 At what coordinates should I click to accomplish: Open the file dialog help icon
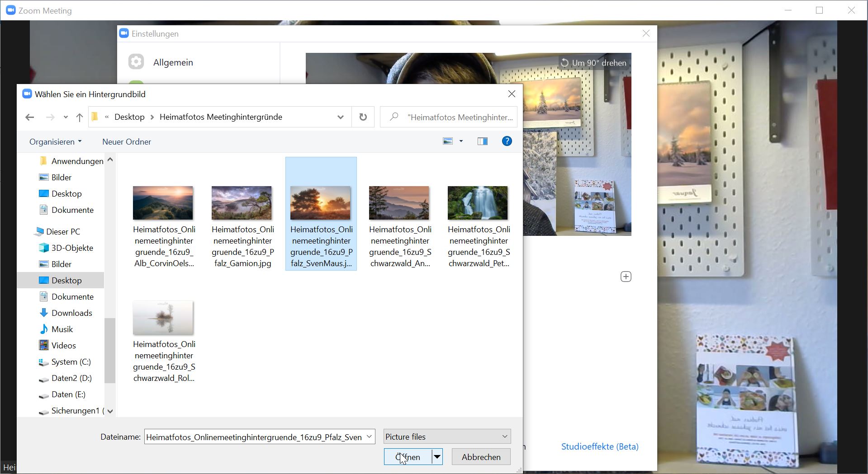click(x=507, y=141)
